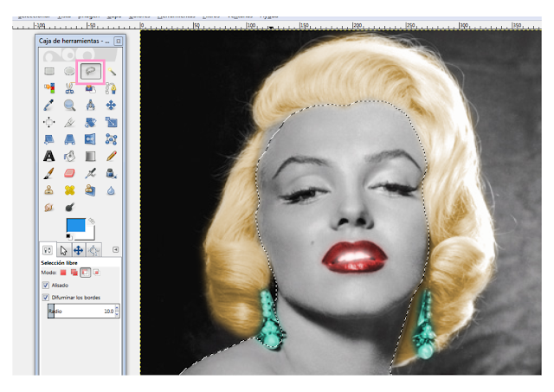
Task: Select the Rectangle Select tool
Action: [x=49, y=71]
